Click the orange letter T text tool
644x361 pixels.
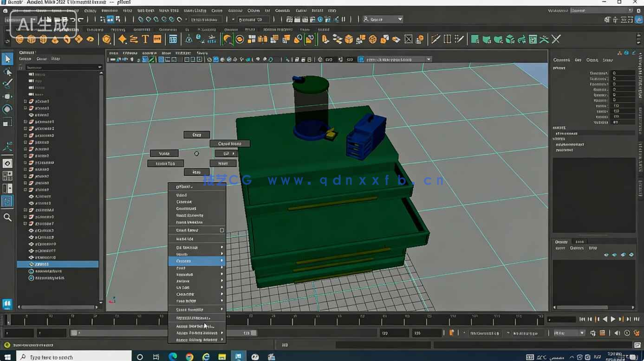(x=145, y=39)
